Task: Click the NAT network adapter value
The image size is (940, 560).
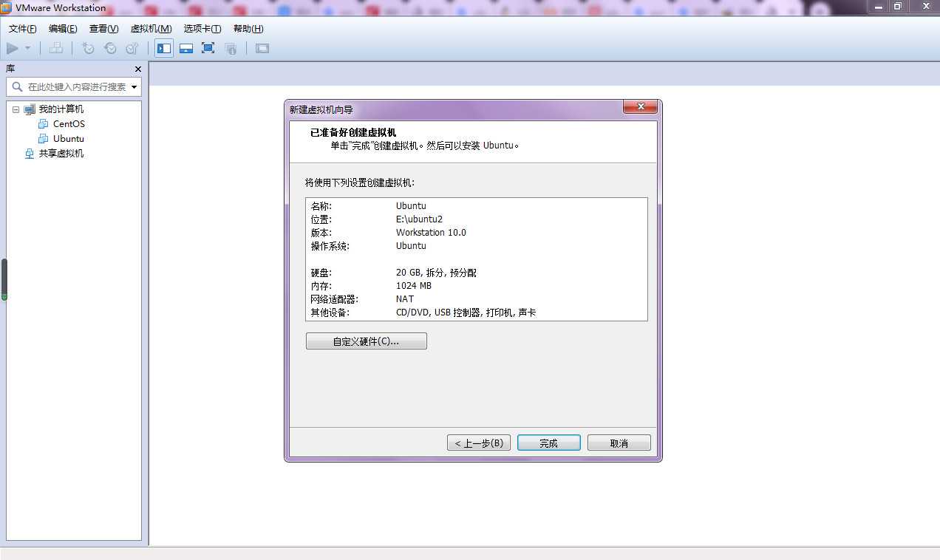Action: coord(405,299)
